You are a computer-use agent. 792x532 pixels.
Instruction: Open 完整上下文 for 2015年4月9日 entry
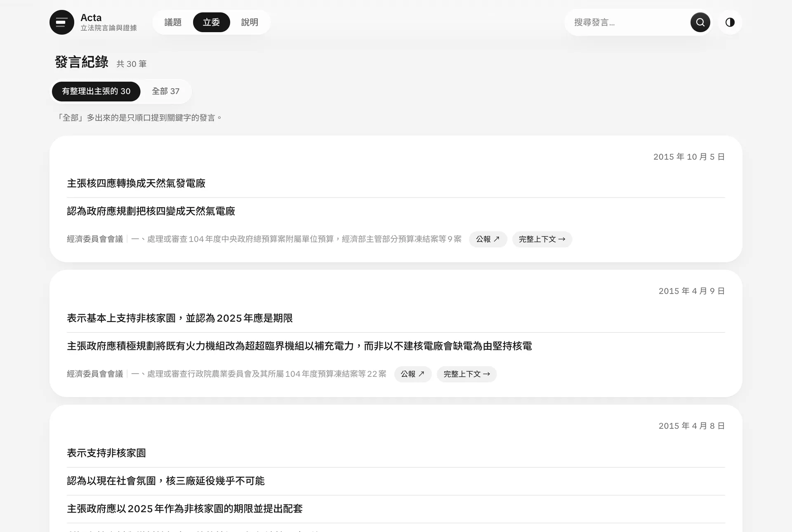click(x=467, y=374)
